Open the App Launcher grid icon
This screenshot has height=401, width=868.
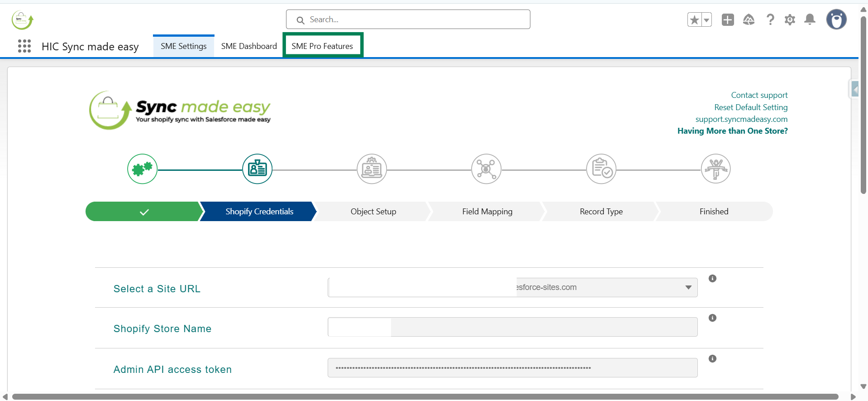point(24,46)
